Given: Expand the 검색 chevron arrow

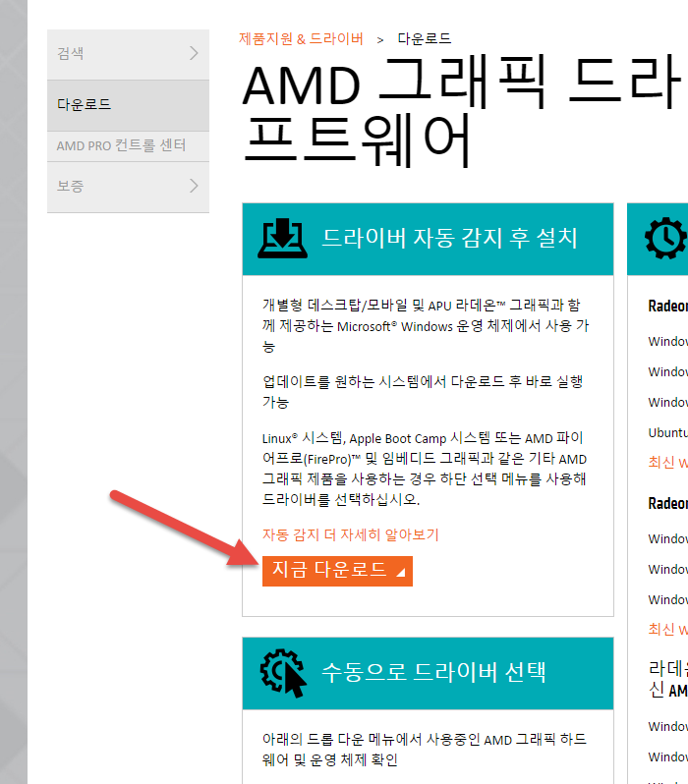Looking at the screenshot, I should pyautogui.click(x=195, y=53).
